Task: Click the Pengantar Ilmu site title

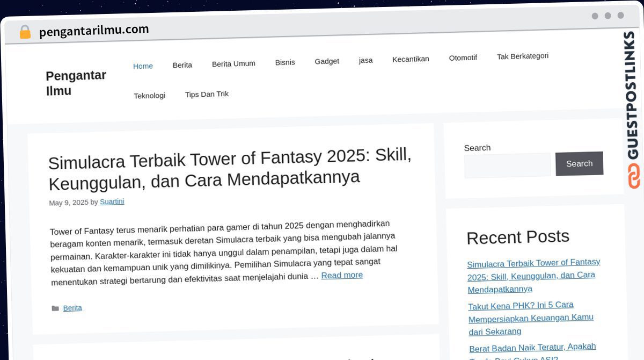Action: (76, 83)
